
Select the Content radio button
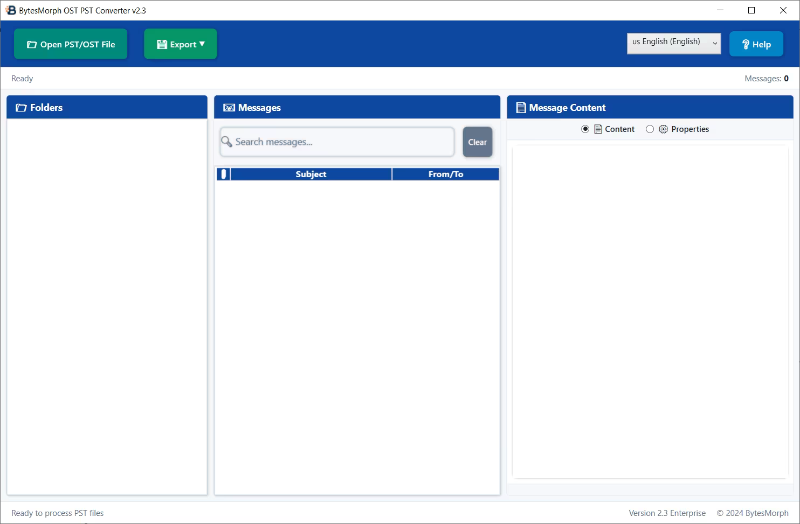585,129
